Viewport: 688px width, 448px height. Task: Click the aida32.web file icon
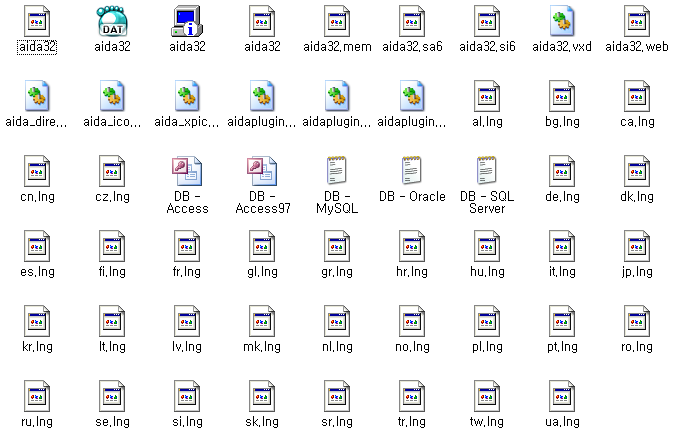(637, 21)
